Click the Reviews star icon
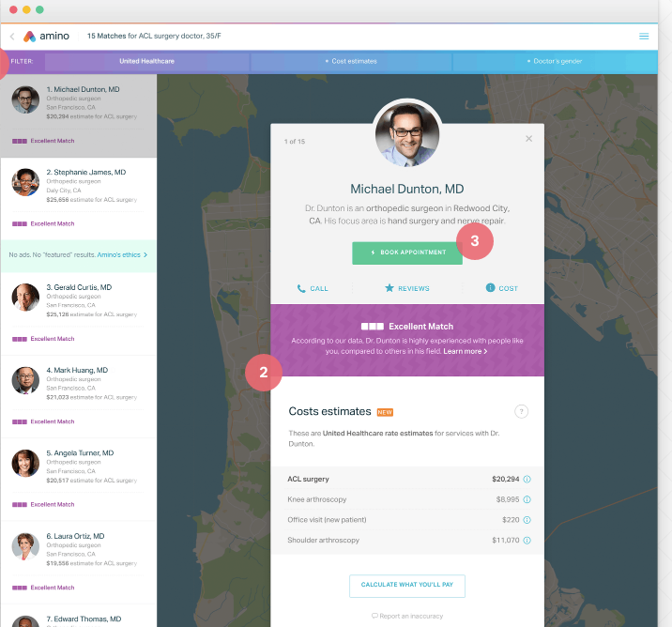Screen dimensions: 672x627 [x=389, y=288]
